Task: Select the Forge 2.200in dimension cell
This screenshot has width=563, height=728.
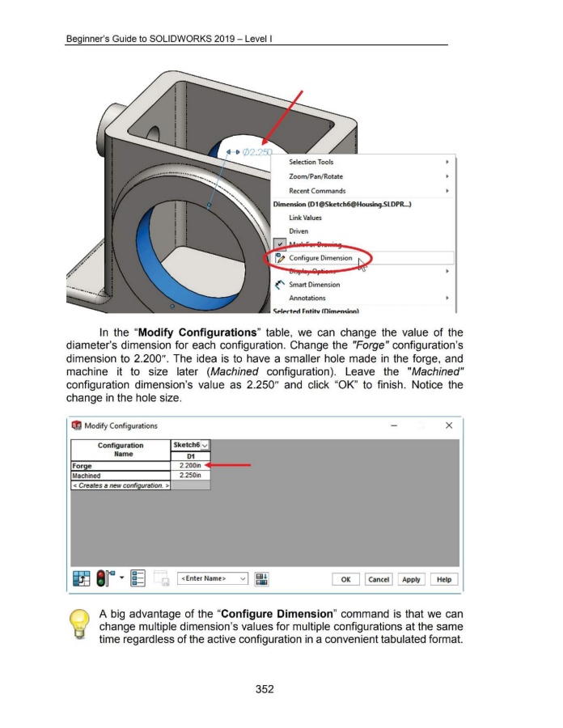Action: click(x=191, y=466)
